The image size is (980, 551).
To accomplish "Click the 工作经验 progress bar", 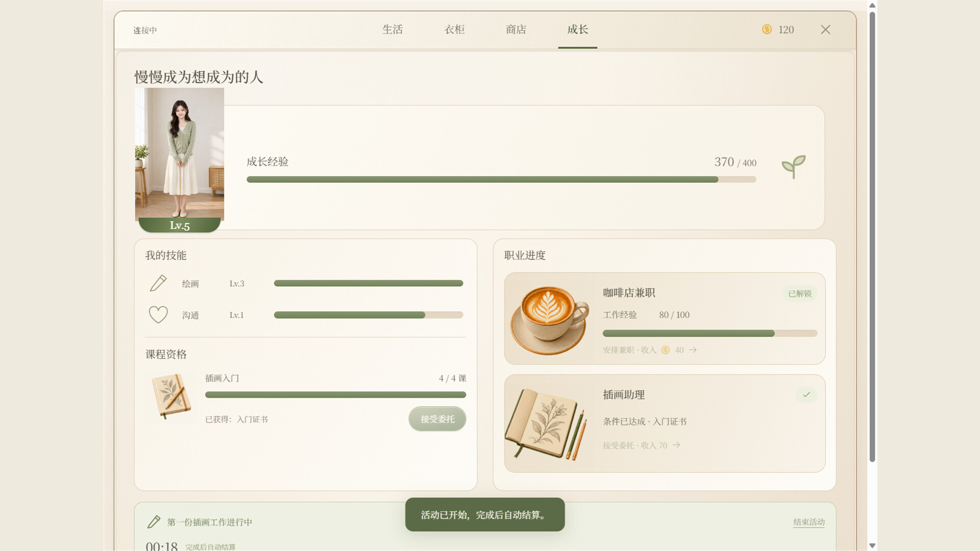I will pos(710,333).
